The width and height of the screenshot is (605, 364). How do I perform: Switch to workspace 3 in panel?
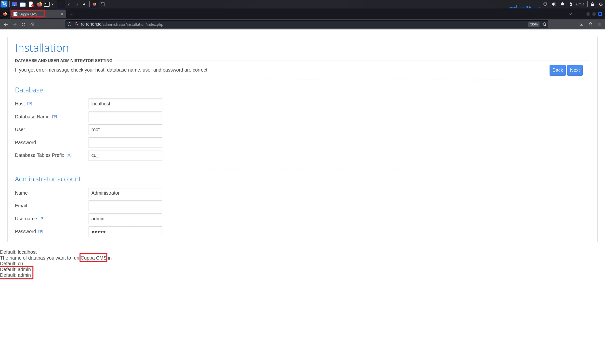tap(76, 4)
